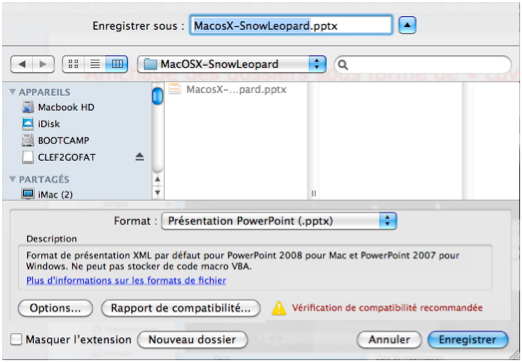Switch to icon view
Image resolution: width=522 pixels, height=362 pixels.
pyautogui.click(x=73, y=64)
